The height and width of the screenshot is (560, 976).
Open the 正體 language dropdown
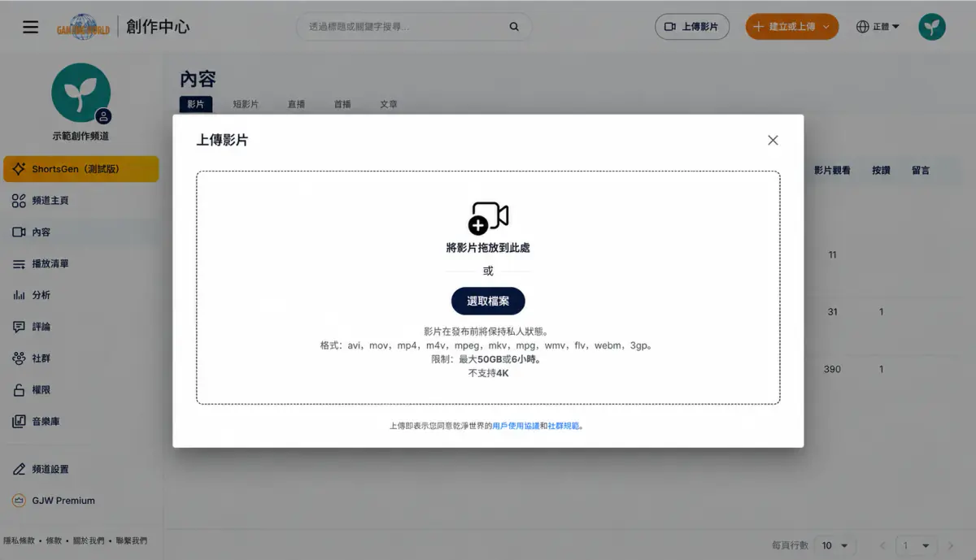[x=878, y=27]
